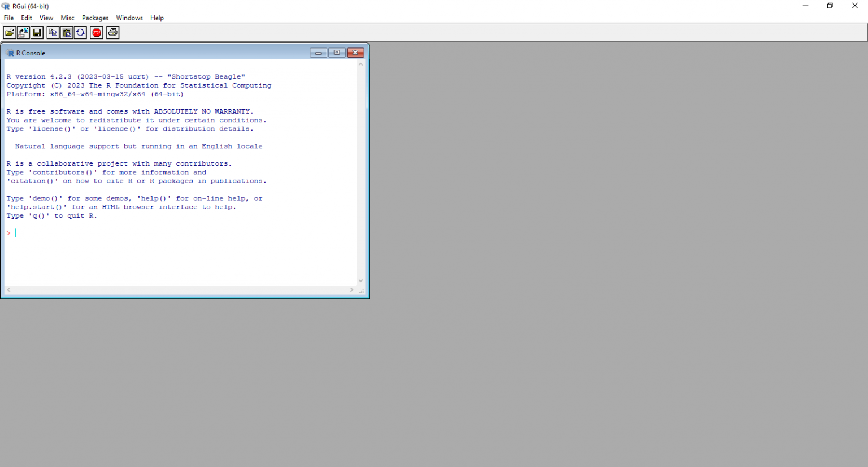
Task: Open the Packages menu
Action: [x=95, y=18]
